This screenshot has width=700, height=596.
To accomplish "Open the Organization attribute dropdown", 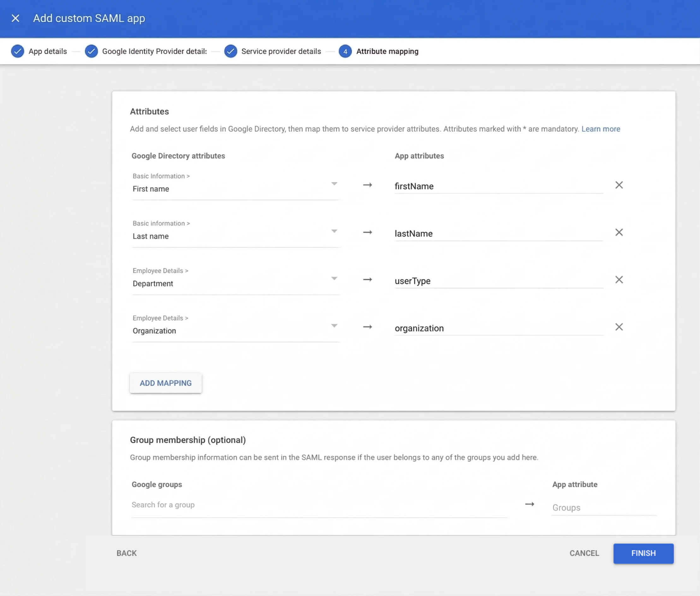I will [x=334, y=325].
